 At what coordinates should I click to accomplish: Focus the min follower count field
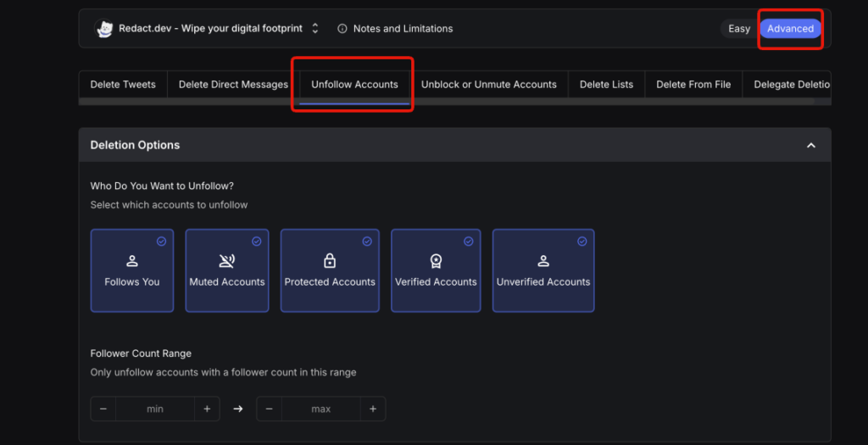[155, 409]
